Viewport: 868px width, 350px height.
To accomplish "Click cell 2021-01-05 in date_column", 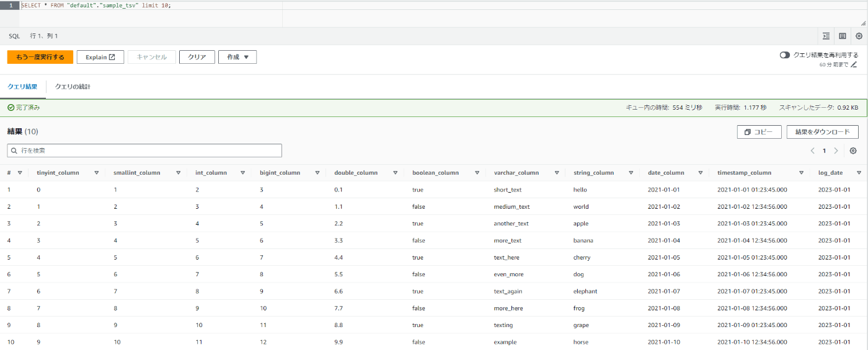I will pos(663,257).
